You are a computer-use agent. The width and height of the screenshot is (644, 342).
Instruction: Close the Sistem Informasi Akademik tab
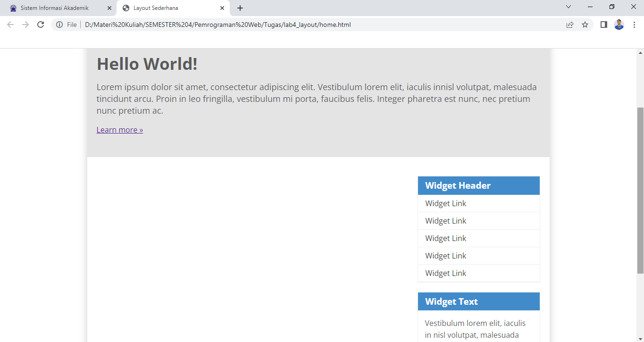coord(109,8)
